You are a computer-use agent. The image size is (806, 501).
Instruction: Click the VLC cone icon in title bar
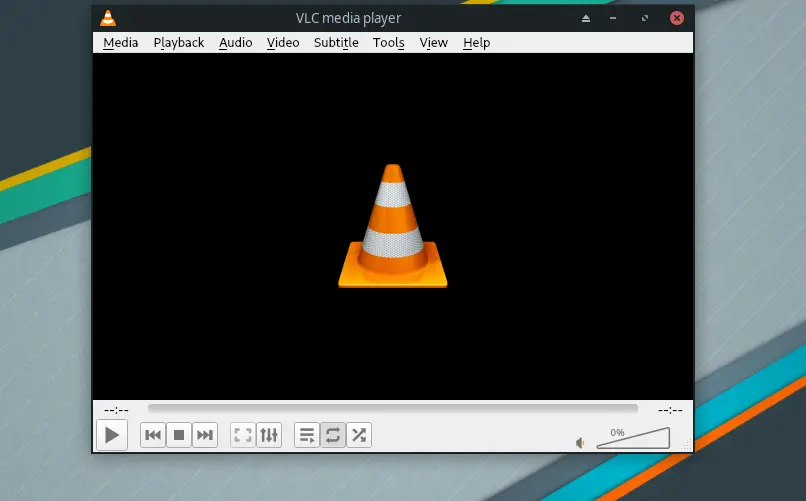point(108,18)
